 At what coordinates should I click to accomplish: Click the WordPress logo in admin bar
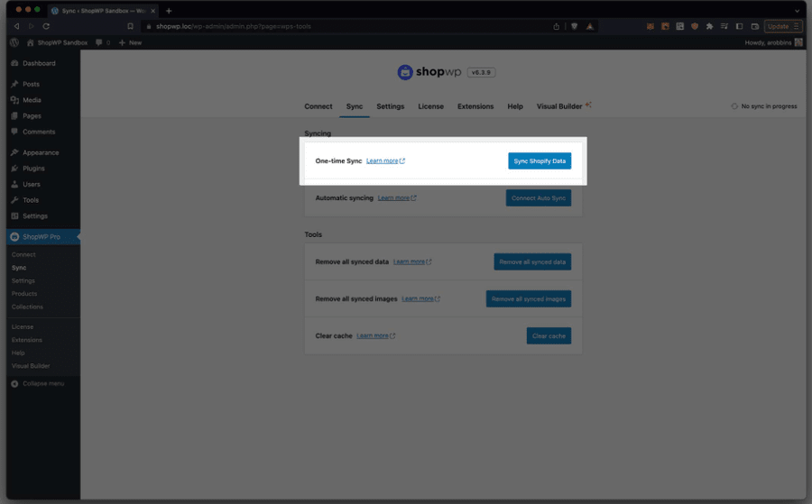click(x=14, y=42)
